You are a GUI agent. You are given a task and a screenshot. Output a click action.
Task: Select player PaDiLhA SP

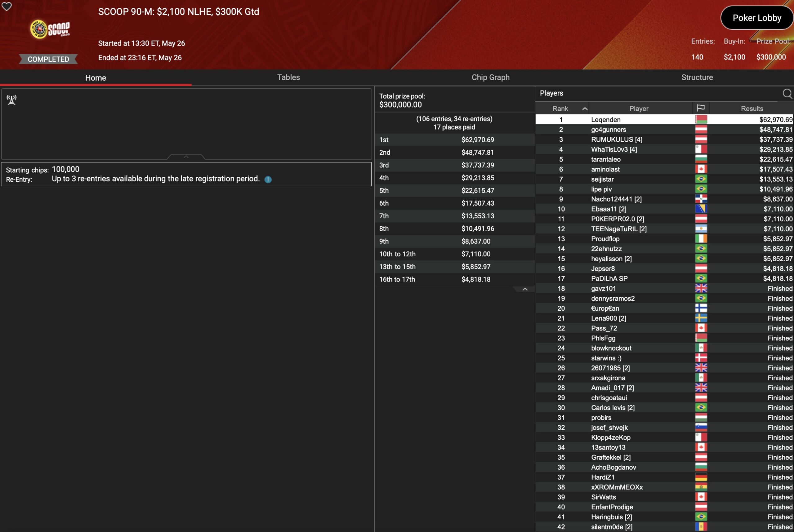coord(664,278)
